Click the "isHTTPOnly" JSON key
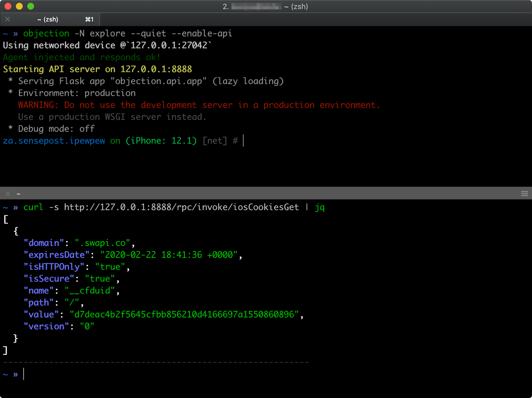532x398 pixels. (54, 267)
